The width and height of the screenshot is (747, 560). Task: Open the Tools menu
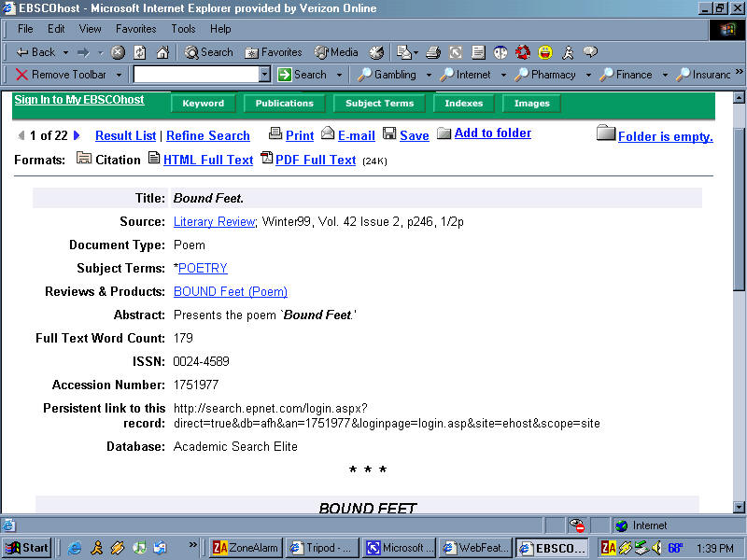(183, 29)
